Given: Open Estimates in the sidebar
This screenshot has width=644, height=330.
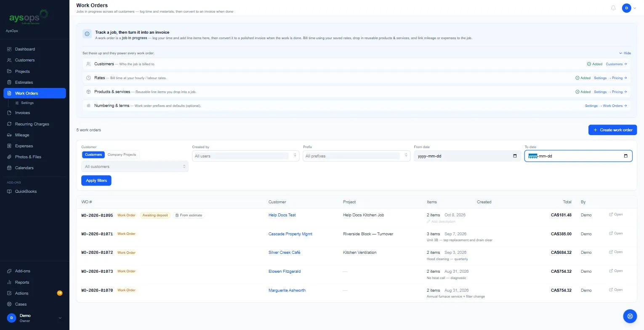Looking at the screenshot, I should point(35,82).
